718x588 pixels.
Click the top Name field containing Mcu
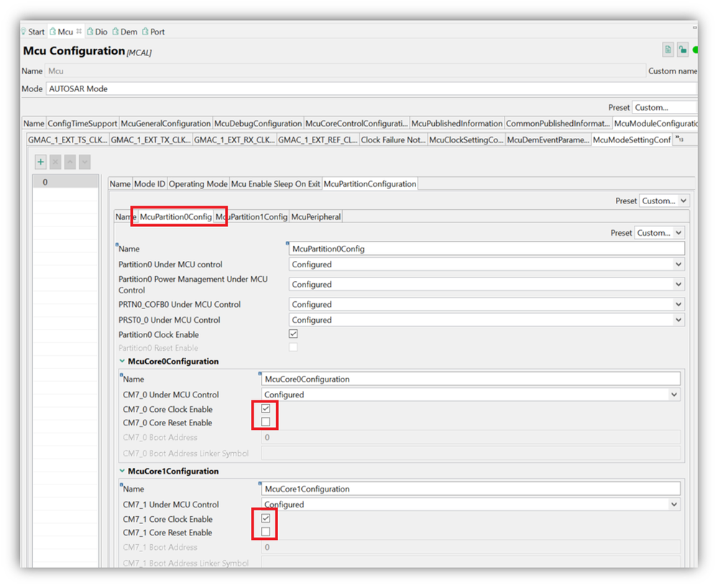345,71
